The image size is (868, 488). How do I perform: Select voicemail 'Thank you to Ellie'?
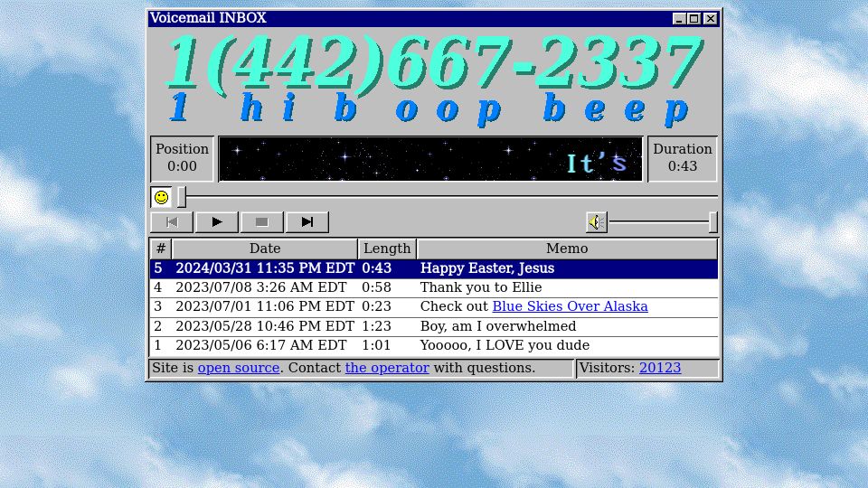click(x=434, y=287)
